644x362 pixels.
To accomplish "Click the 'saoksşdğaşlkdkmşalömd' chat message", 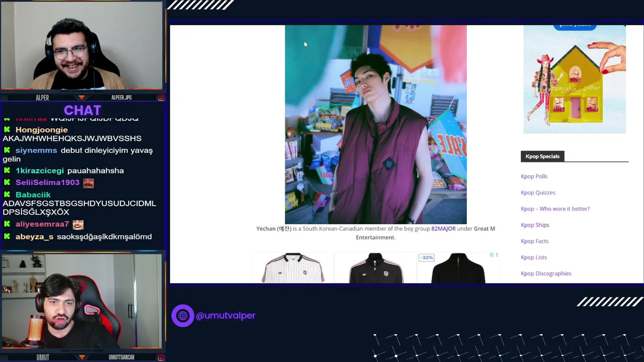I will coord(104,237).
